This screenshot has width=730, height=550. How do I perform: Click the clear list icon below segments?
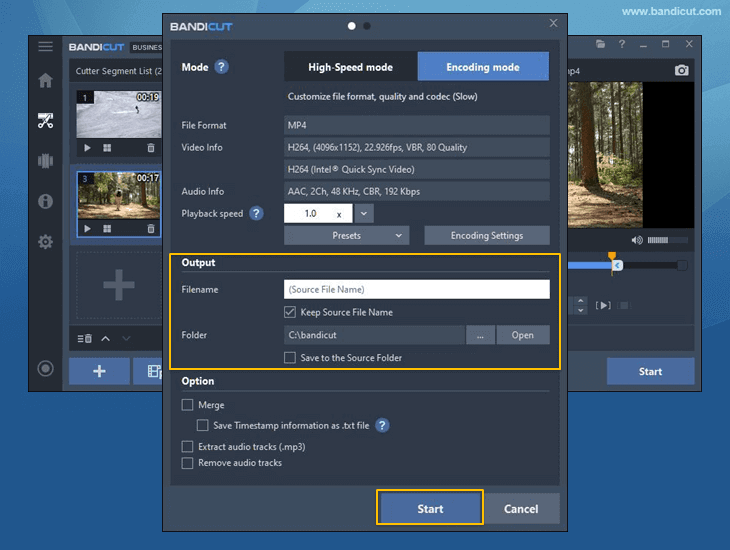click(84, 339)
